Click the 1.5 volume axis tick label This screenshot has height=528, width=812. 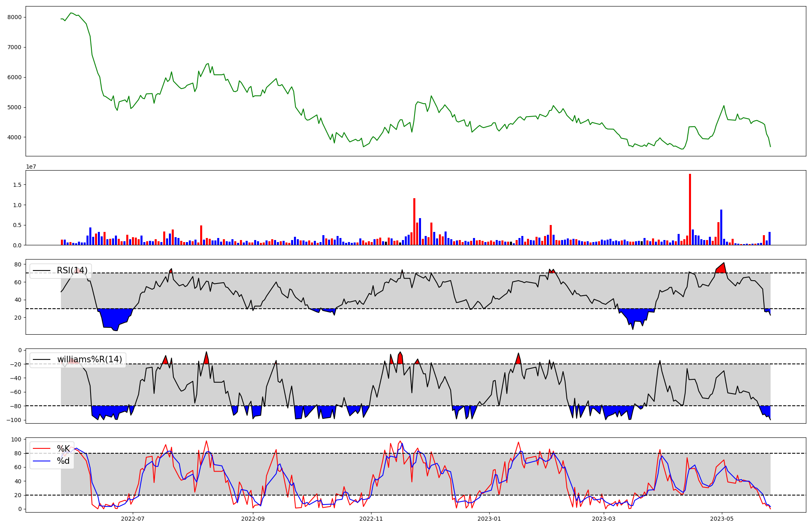(x=17, y=185)
